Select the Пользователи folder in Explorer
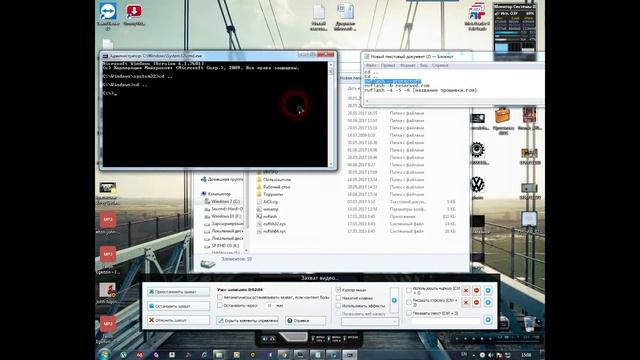Screen dimensions: 640x360 click(277, 180)
